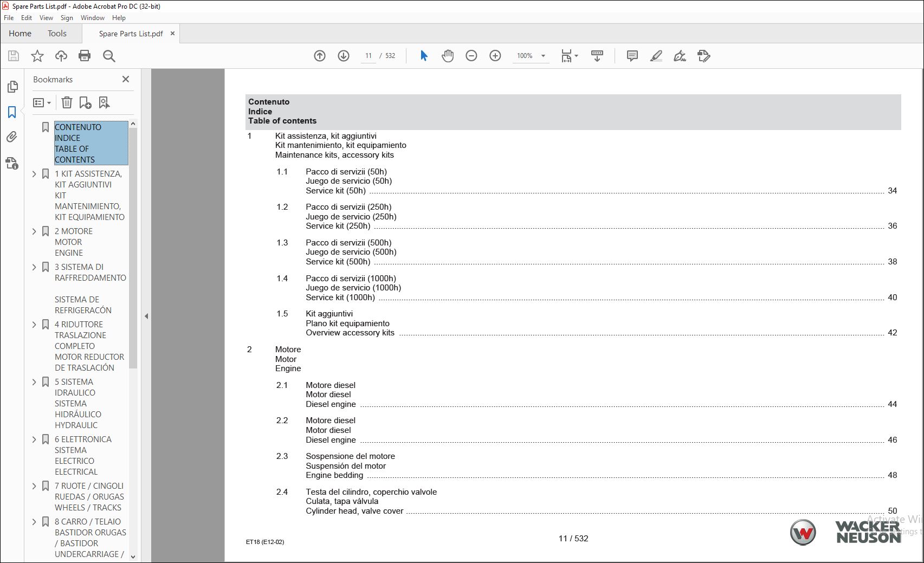Open the Edit menu

point(27,18)
